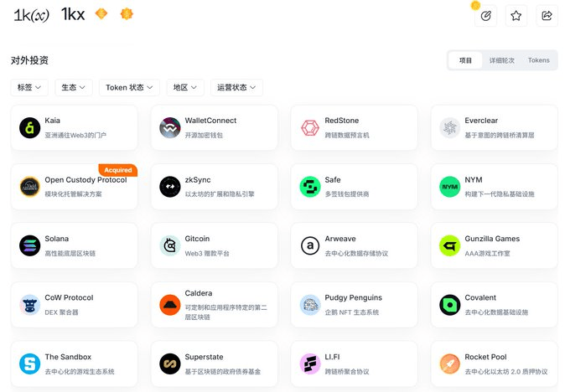Click the CoW Protocol cow logo
Viewport: 570px width, 392px height.
coord(30,305)
